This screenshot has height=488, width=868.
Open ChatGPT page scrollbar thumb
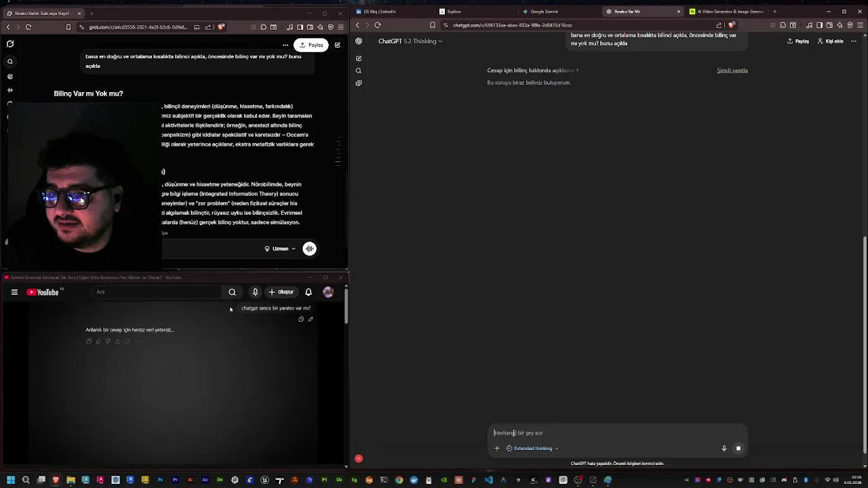coord(865,344)
